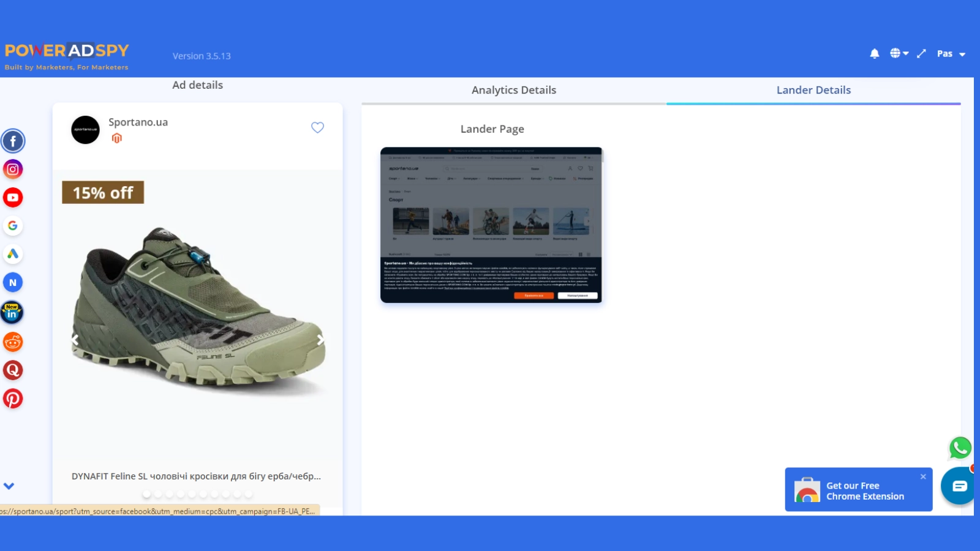The width and height of the screenshot is (980, 551).
Task: Open the live chat bubble
Action: (959, 486)
